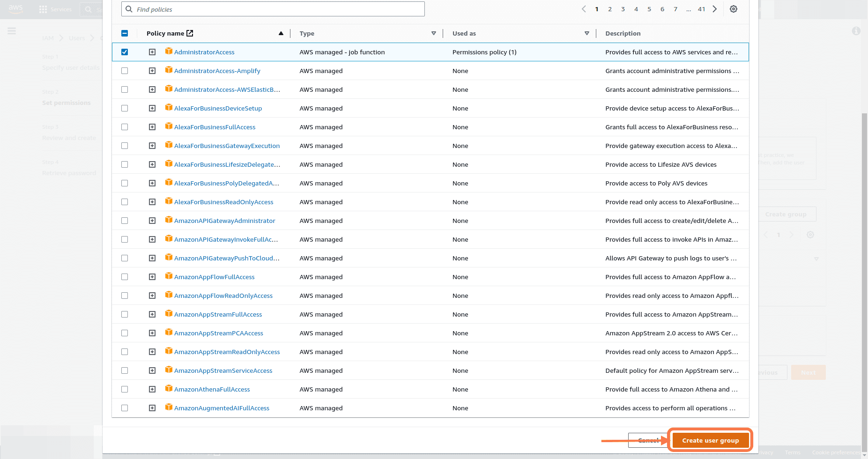Image resolution: width=868 pixels, height=459 pixels.
Task: Click 'AWS managed - job function' type cell
Action: pos(342,52)
